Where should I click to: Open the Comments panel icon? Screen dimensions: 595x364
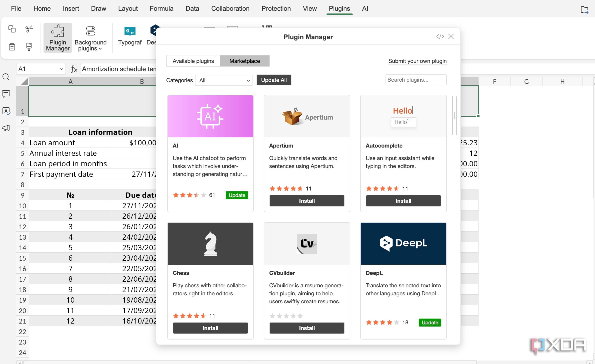pos(6,94)
